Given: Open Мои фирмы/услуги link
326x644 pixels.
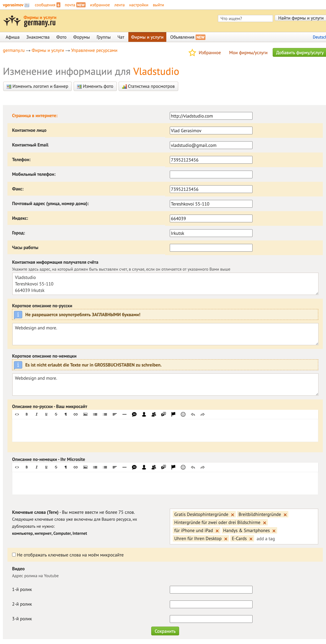Looking at the screenshot, I should tap(248, 52).
